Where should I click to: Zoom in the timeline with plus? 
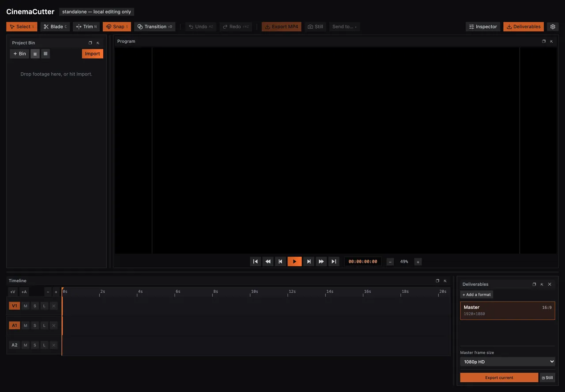pyautogui.click(x=56, y=292)
